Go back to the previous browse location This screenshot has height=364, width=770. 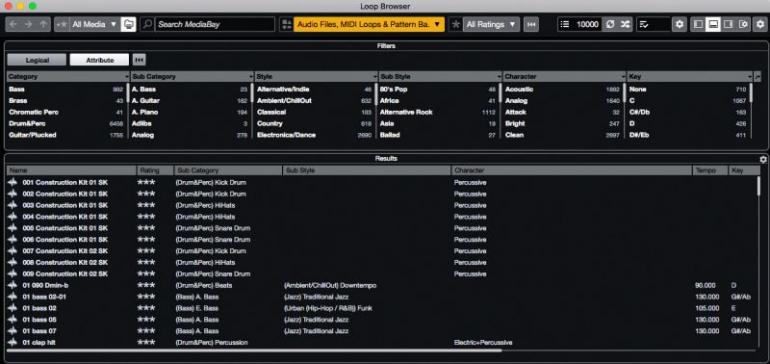tap(13, 24)
